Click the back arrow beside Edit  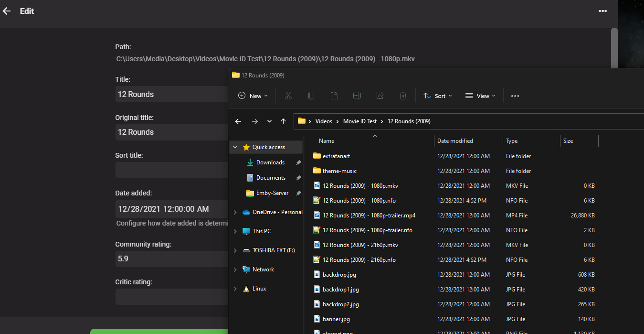[x=7, y=11]
